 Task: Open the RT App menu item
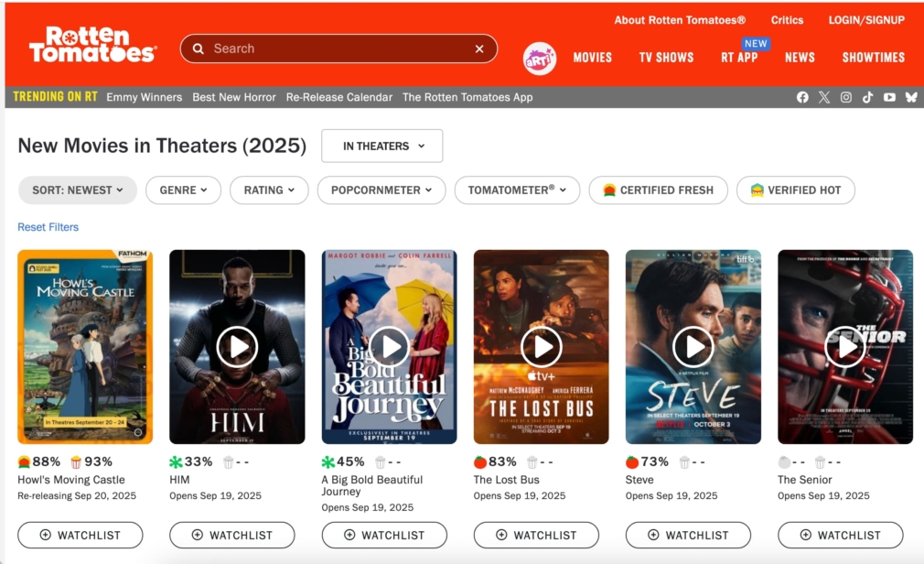(739, 58)
